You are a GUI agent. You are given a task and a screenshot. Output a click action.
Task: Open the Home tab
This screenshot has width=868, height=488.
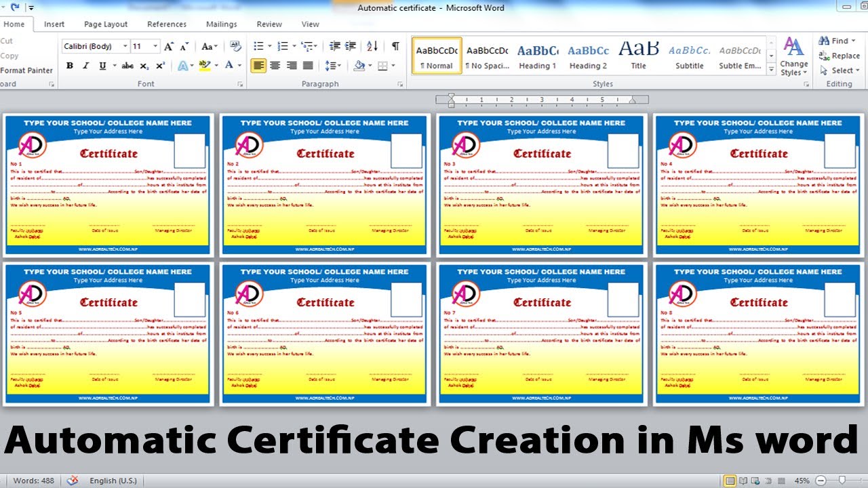(14, 24)
